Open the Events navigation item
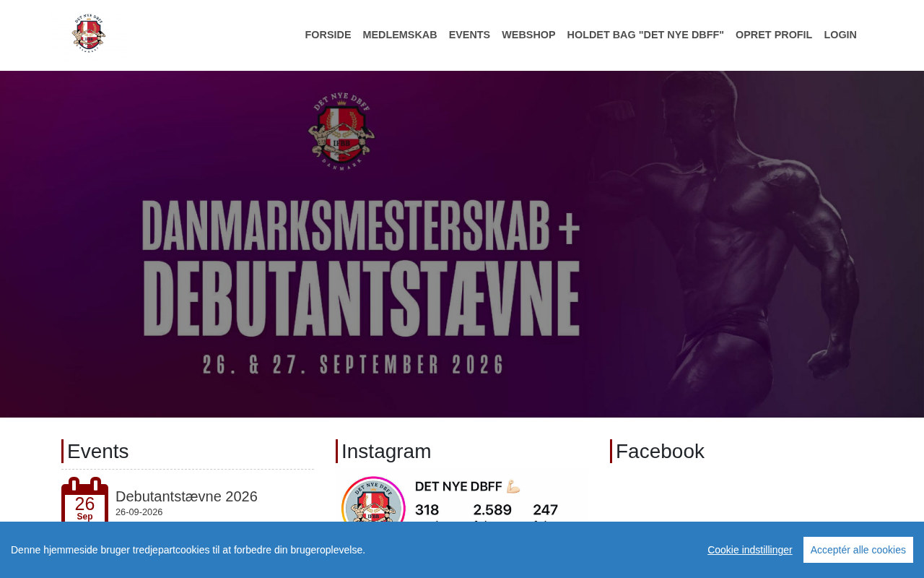The height and width of the screenshot is (578, 924). point(469,35)
